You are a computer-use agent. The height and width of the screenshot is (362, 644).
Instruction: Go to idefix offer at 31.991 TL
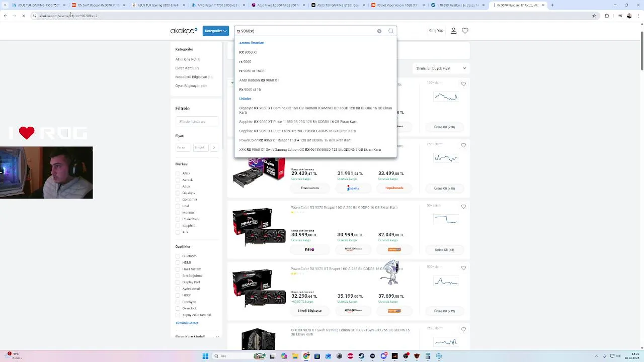tap(353, 188)
